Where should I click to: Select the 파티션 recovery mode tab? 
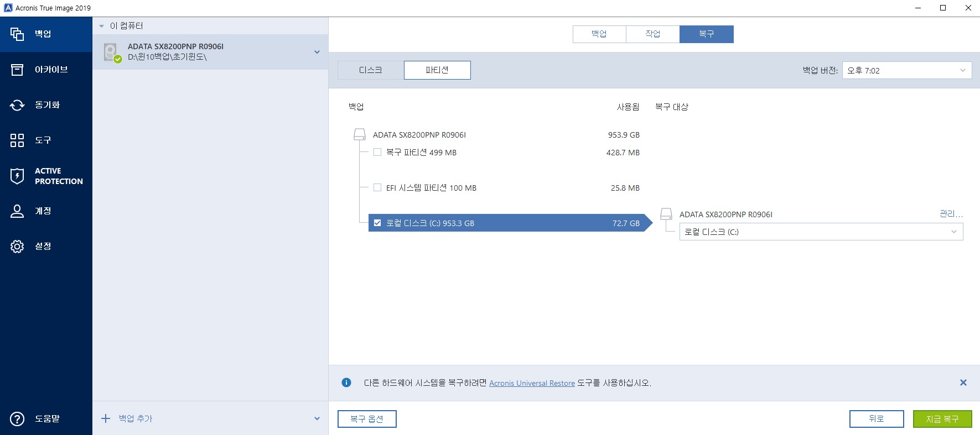coord(437,70)
